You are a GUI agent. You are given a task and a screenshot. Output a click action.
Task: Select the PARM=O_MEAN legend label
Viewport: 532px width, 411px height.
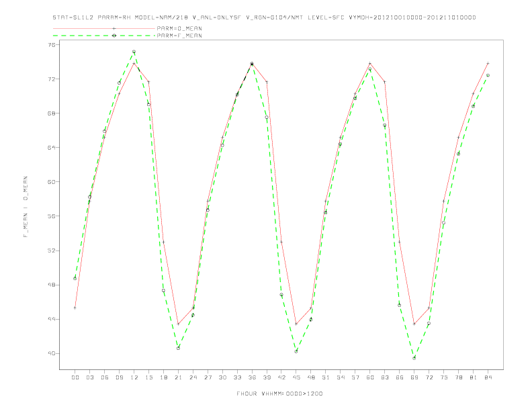tap(179, 28)
